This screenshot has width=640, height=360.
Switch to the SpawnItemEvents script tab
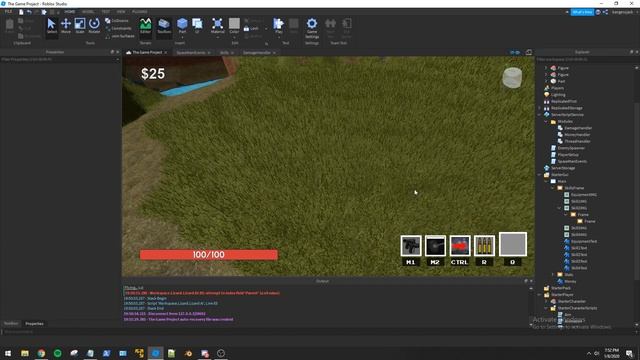pyautogui.click(x=191, y=53)
